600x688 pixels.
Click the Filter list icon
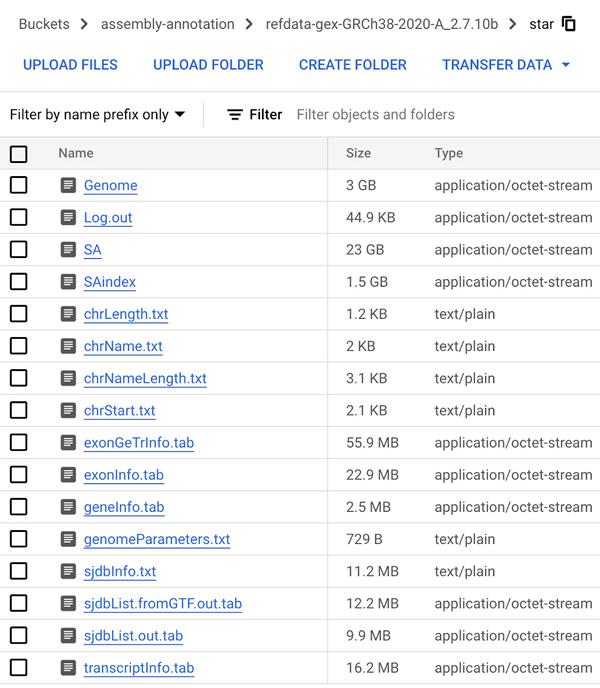[x=235, y=115]
